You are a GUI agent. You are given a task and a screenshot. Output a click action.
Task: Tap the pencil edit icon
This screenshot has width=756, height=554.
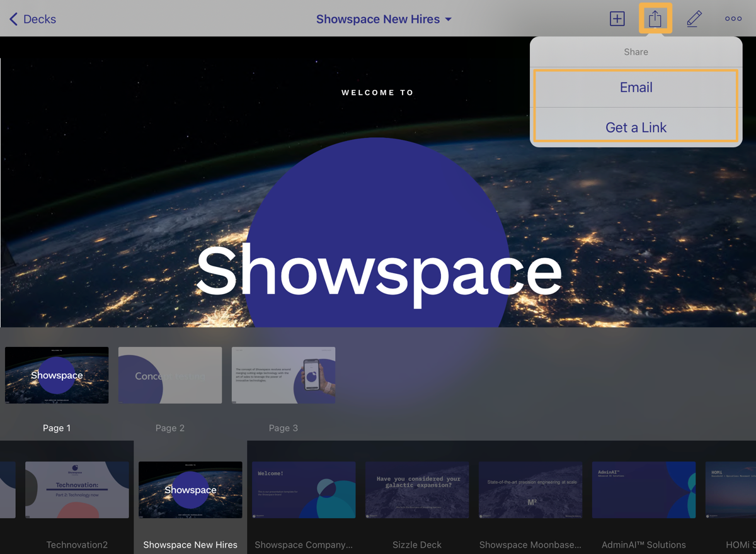tap(694, 19)
